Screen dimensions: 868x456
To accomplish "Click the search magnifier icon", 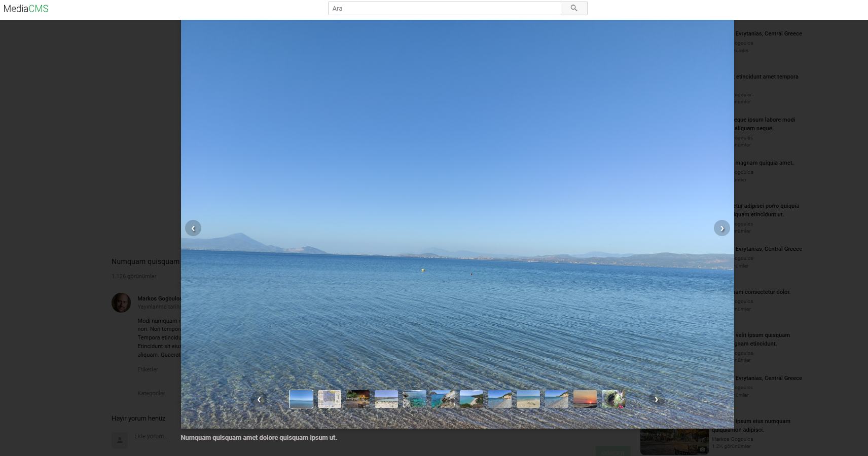I will pos(574,8).
